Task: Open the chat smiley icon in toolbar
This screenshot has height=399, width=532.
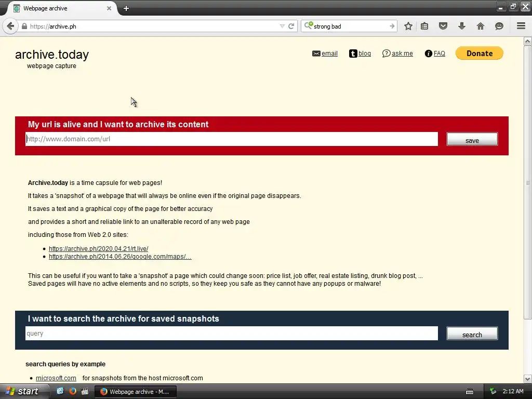Action: (499, 26)
